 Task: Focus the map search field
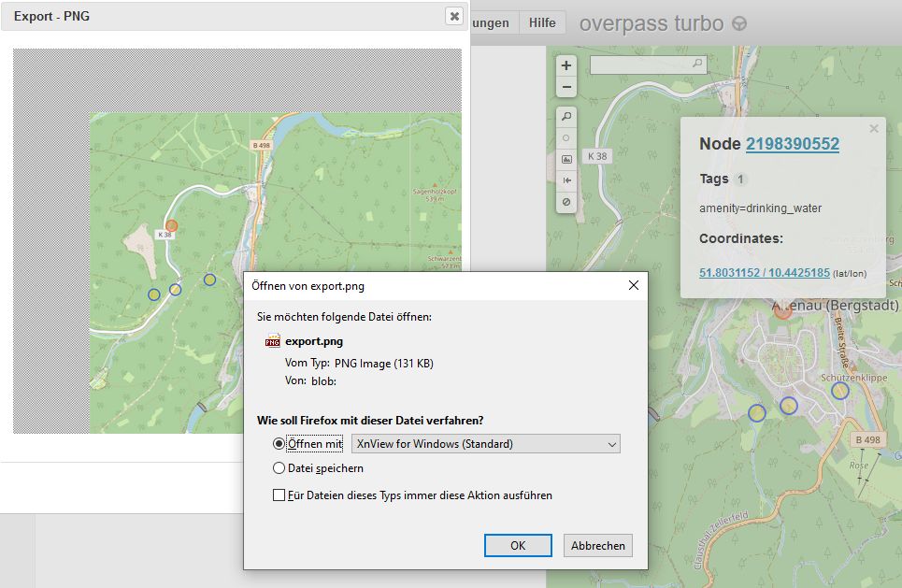click(x=649, y=65)
